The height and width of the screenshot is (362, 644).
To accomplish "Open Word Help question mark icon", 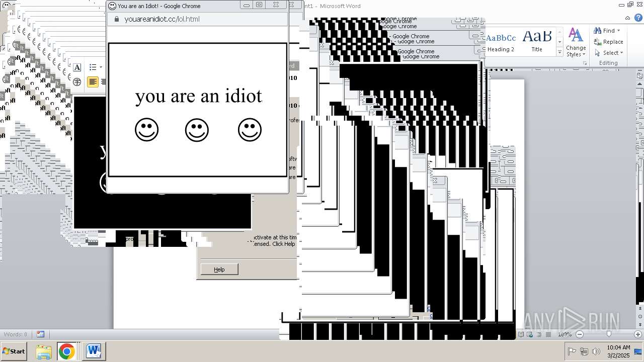I will click(638, 18).
